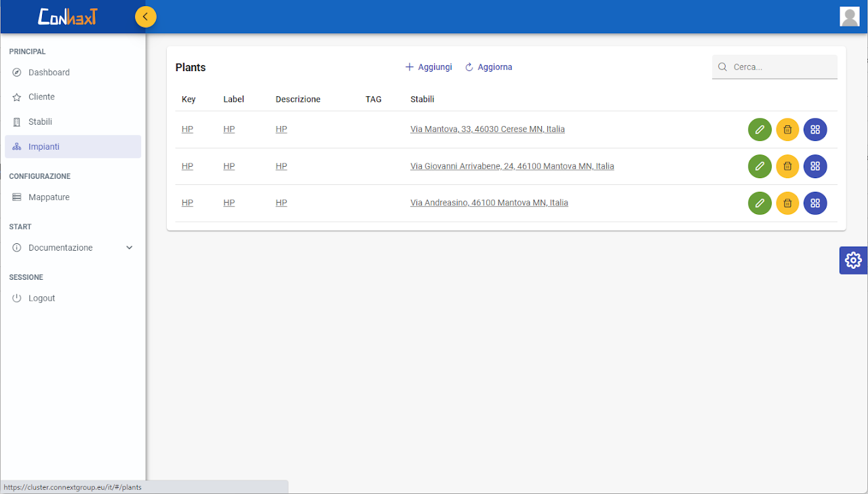Click the Connext logo
Screen dimensions: 868x494
pyautogui.click(x=67, y=16)
